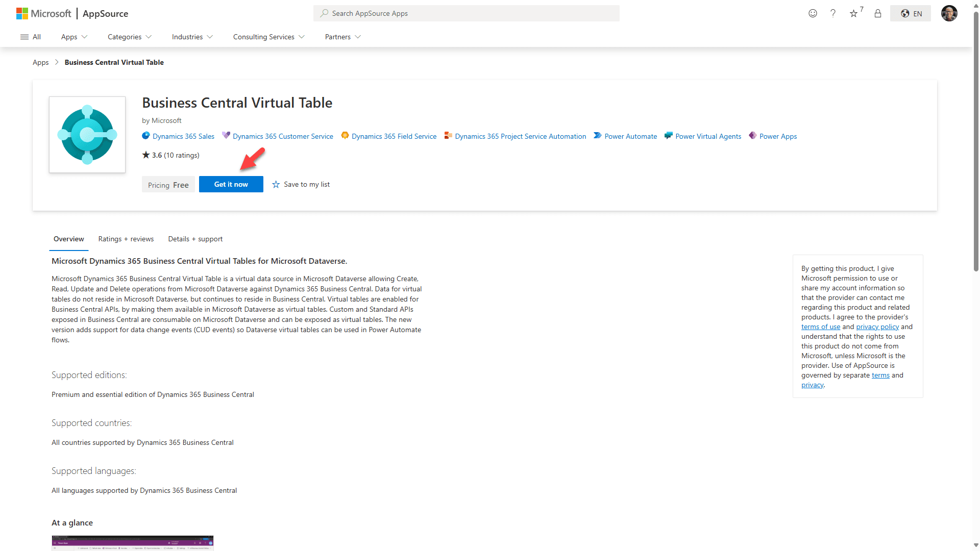Expand the Apps dropdown menu

(x=74, y=37)
